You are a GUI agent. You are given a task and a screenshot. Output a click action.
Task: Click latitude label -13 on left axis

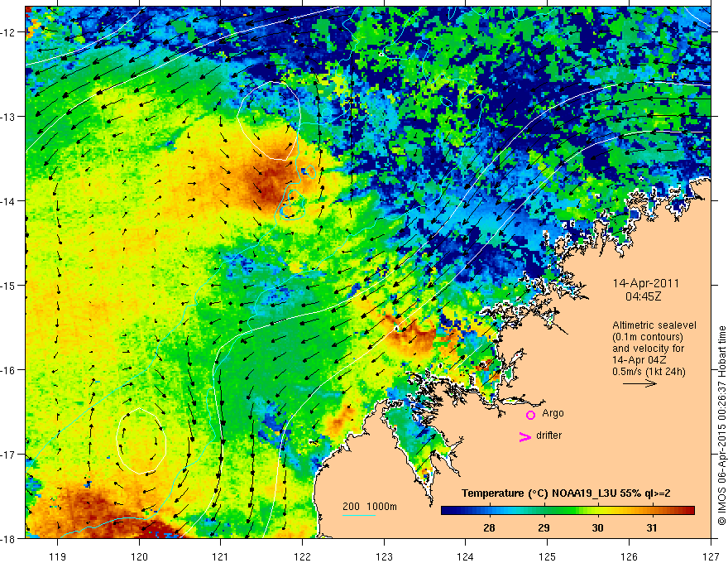pos(8,117)
